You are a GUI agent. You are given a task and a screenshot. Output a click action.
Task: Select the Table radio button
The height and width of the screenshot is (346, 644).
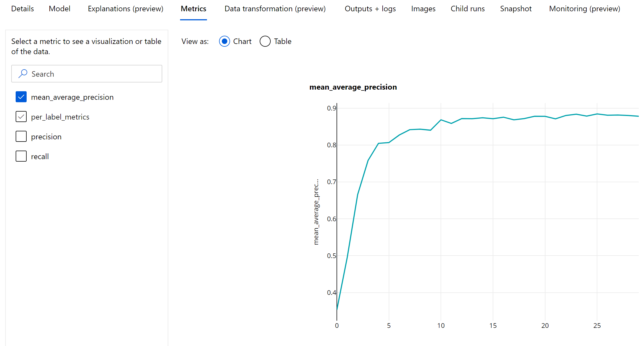(x=265, y=41)
